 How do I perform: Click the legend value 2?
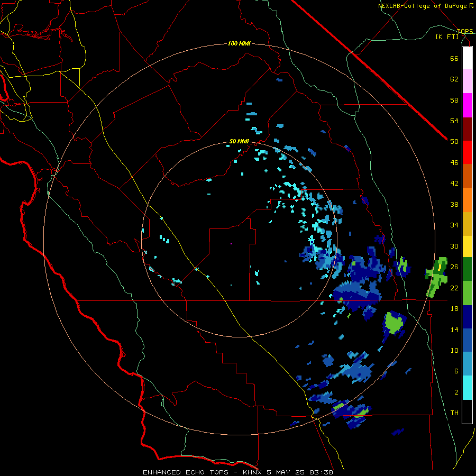click(456, 392)
